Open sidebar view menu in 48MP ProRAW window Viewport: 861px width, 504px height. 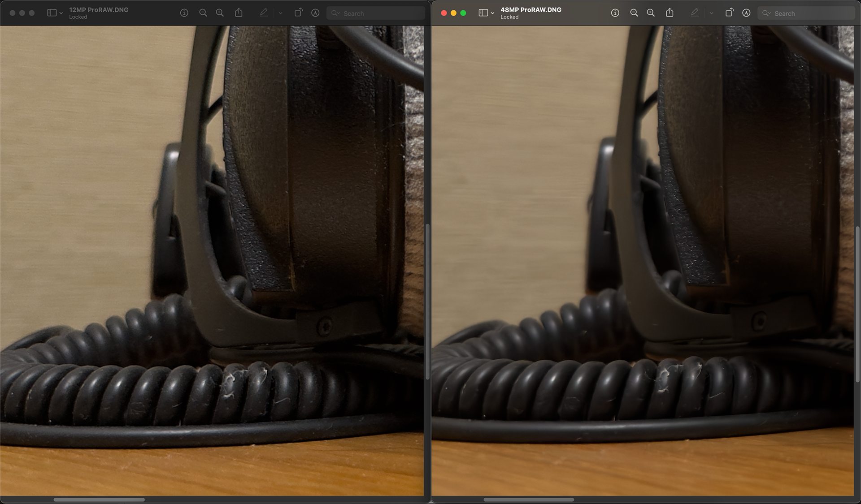[x=483, y=13]
